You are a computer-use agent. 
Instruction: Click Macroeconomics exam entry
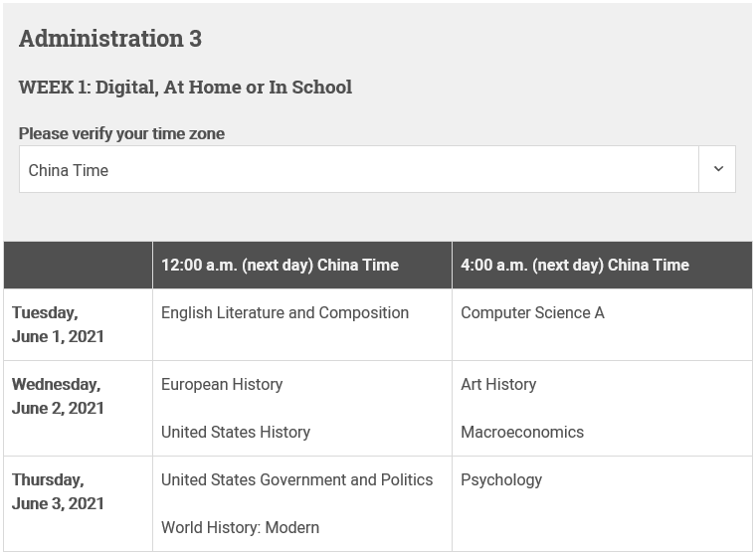click(x=522, y=432)
